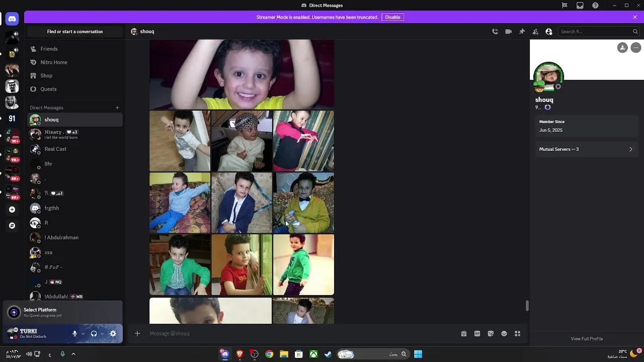Open the photo of child in red t-shirt
Image resolution: width=644 pixels, height=362 pixels.
tap(242, 264)
